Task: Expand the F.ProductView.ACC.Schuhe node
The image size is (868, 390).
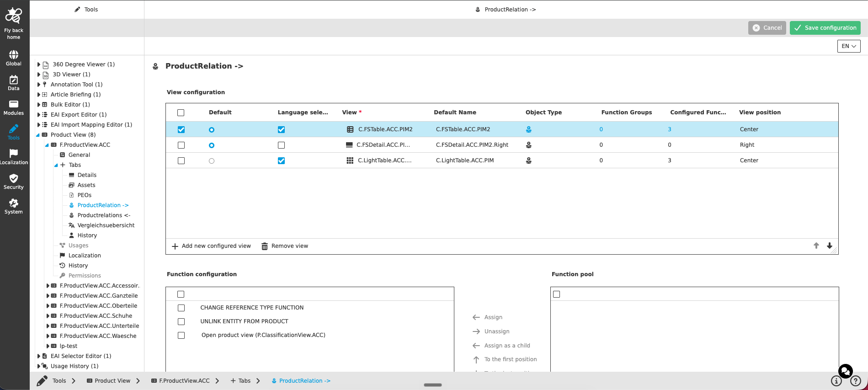Action: (48, 316)
